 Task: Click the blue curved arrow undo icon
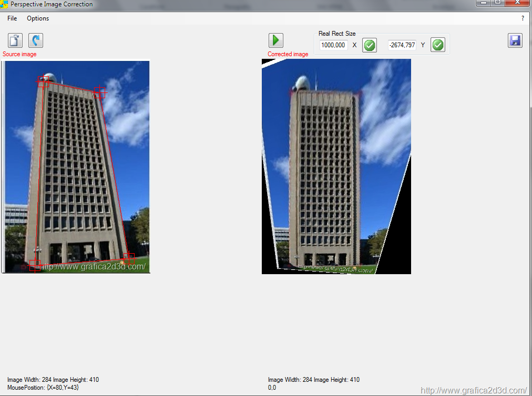pos(36,40)
